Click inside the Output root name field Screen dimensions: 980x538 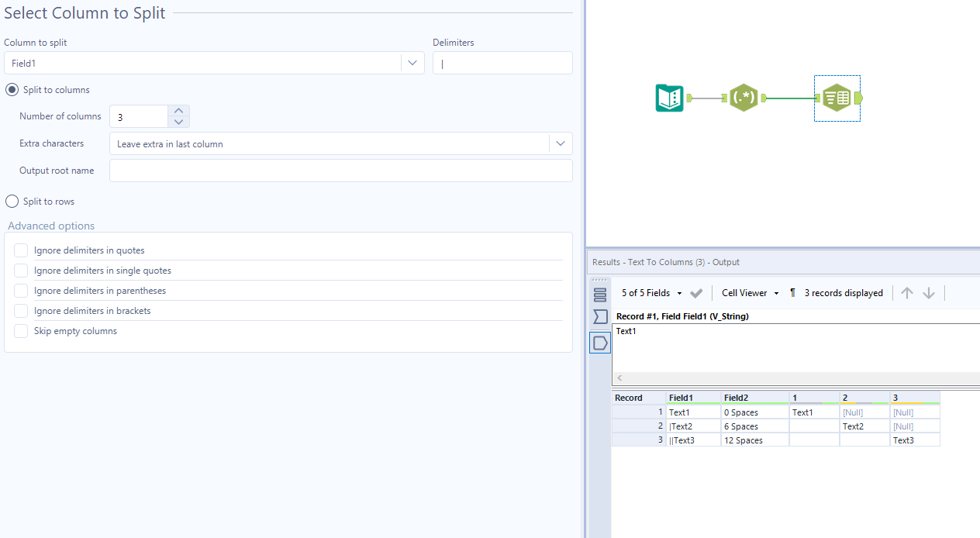click(x=341, y=170)
